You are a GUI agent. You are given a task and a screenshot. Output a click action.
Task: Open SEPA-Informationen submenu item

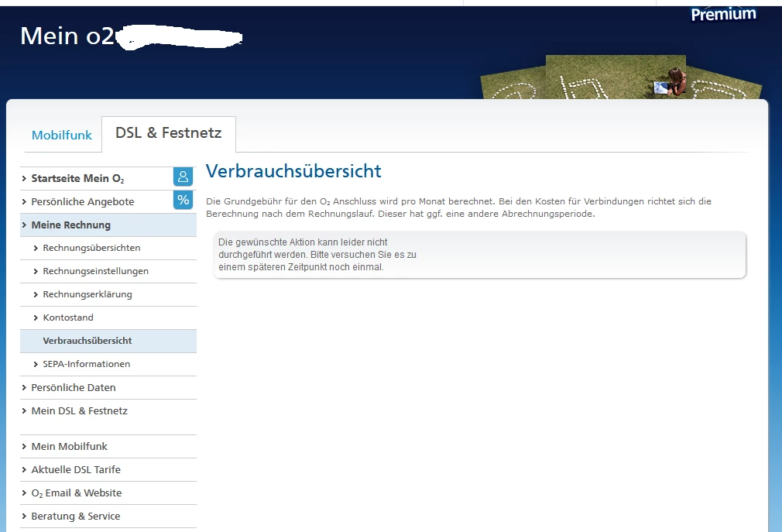[x=86, y=364]
